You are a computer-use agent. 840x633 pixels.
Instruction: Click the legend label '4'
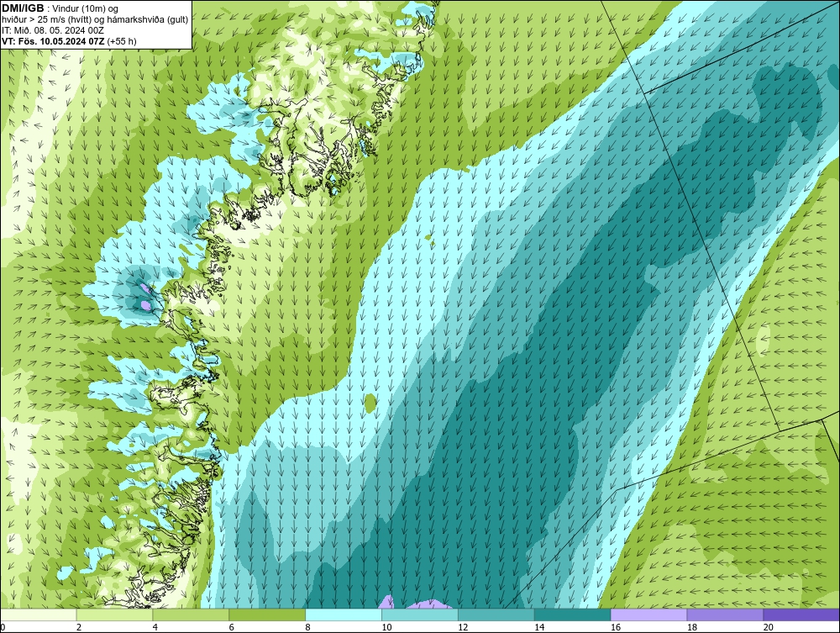[155, 627]
